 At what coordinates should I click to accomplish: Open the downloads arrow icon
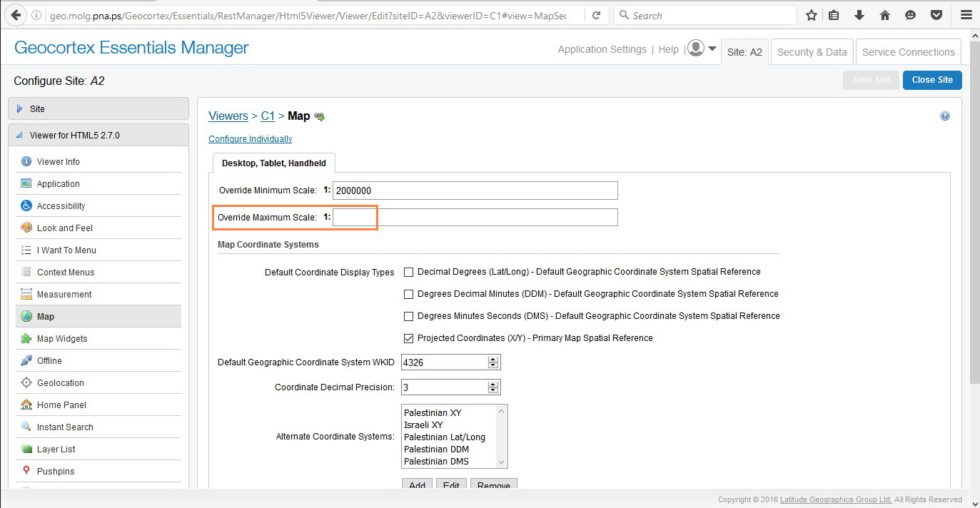pos(859,15)
